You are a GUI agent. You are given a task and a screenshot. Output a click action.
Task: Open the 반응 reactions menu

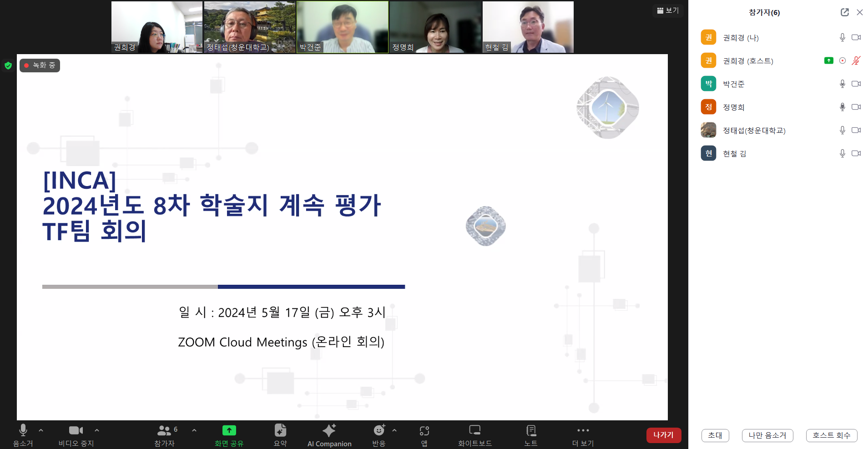(379, 435)
